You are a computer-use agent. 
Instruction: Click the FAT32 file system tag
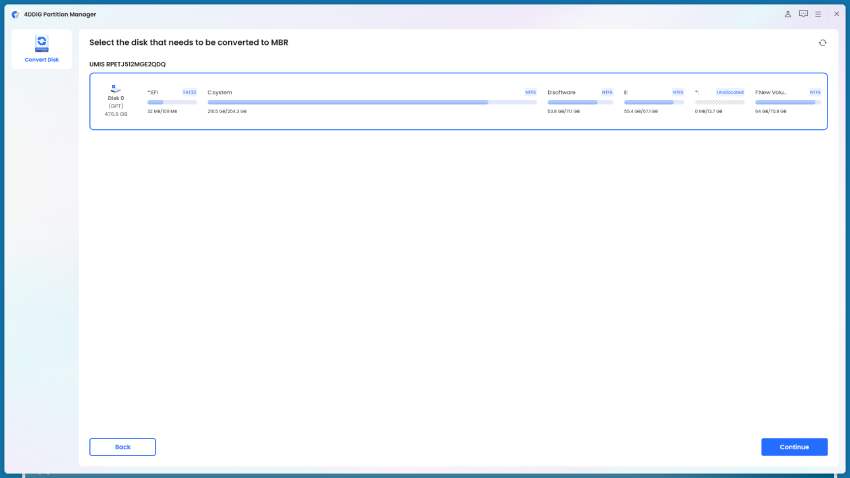189,93
